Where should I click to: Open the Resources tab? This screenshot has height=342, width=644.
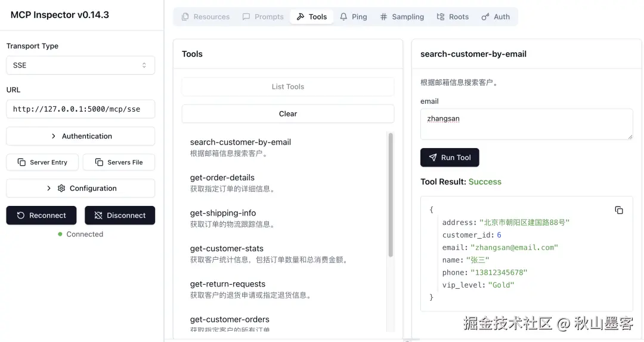(205, 17)
